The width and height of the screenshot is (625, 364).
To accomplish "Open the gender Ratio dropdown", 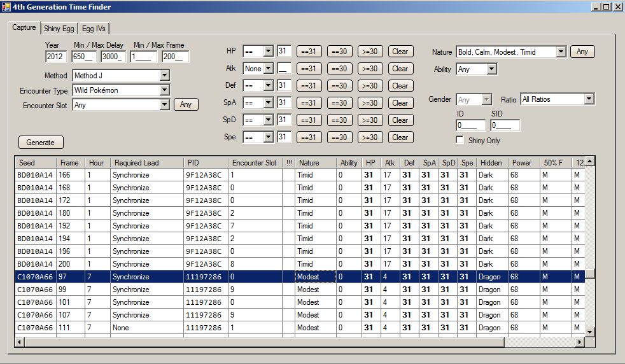I will (x=589, y=99).
